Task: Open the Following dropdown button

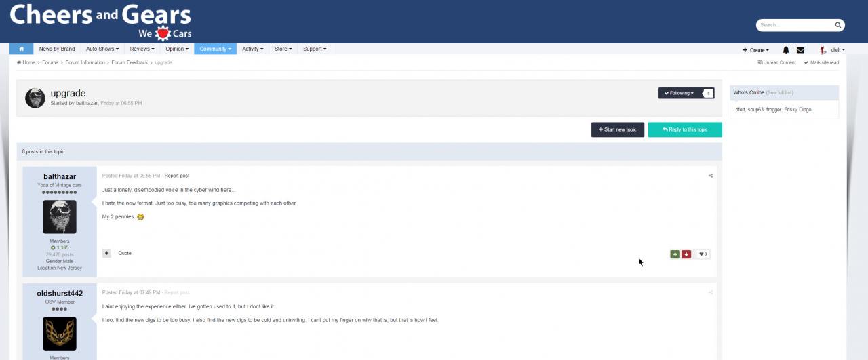Action: click(x=679, y=93)
